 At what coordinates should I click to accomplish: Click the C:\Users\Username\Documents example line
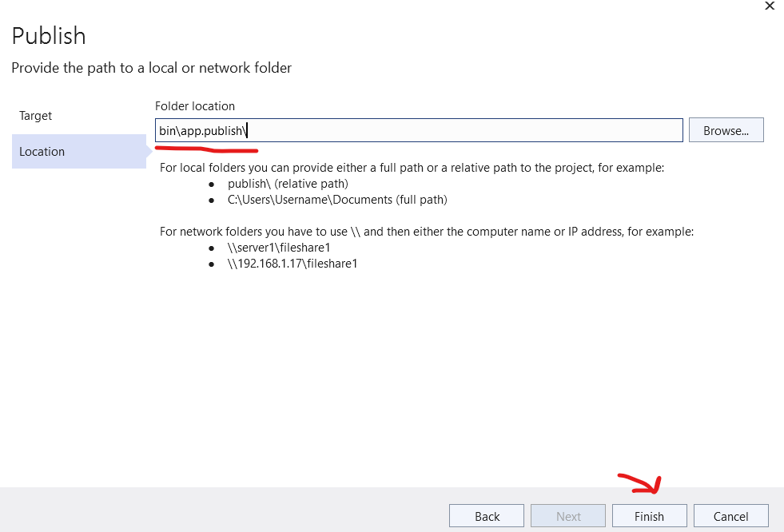[337, 199]
